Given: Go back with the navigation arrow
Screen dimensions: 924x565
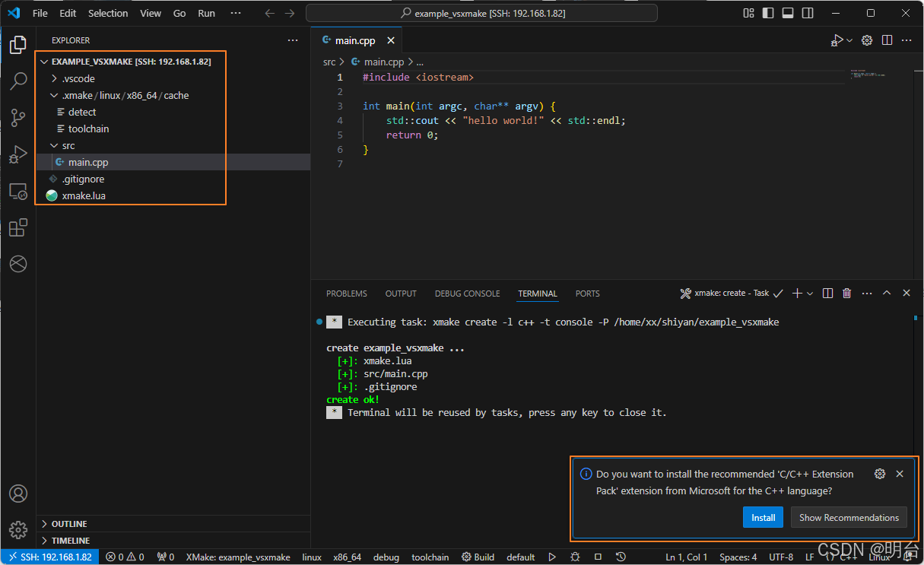Looking at the screenshot, I should (x=269, y=13).
